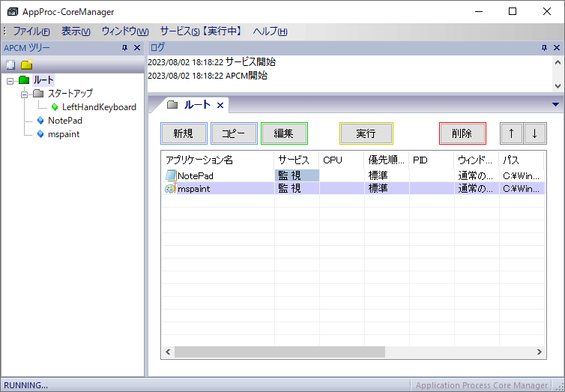Image resolution: width=565 pixels, height=392 pixels.
Task: Click the アプリケーション名 column header
Action: 217,160
